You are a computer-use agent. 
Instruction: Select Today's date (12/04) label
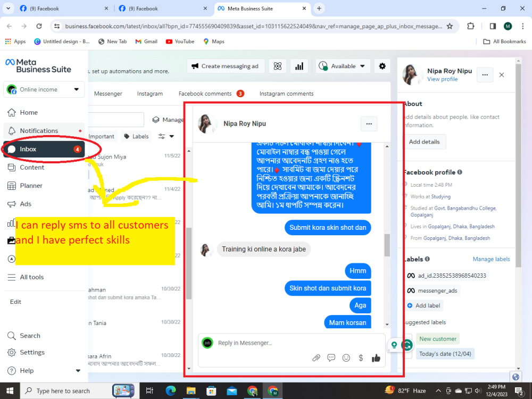tap(445, 354)
